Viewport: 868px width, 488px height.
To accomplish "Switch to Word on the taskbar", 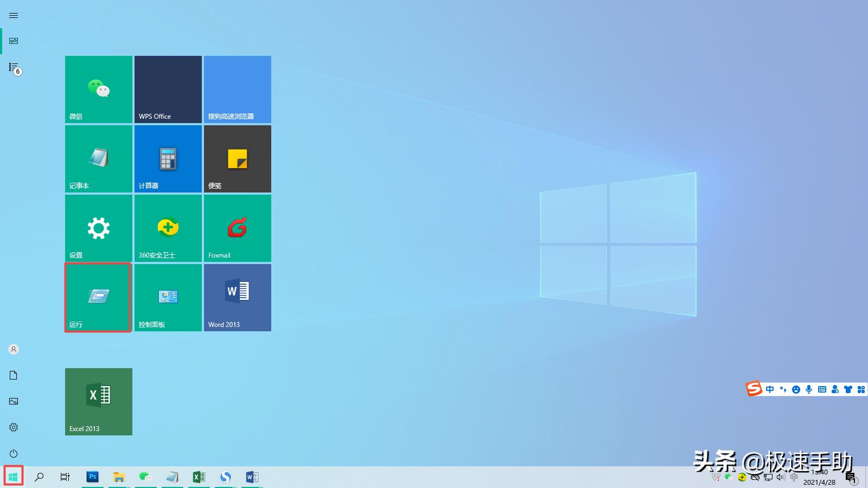I will 252,477.
